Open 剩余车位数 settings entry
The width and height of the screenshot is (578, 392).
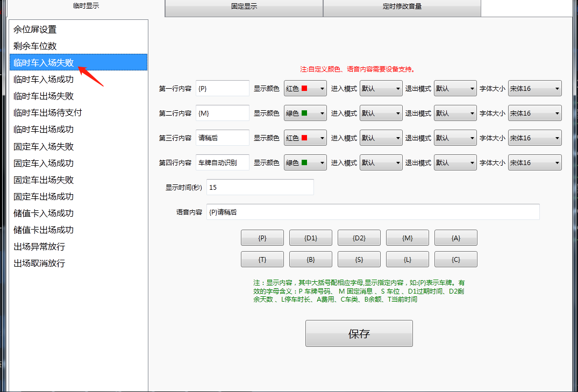click(x=79, y=46)
